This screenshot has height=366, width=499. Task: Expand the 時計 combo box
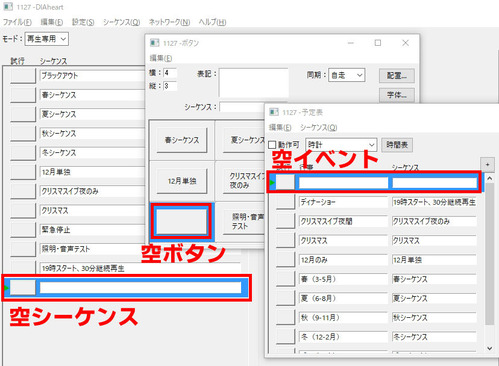[x=341, y=145]
